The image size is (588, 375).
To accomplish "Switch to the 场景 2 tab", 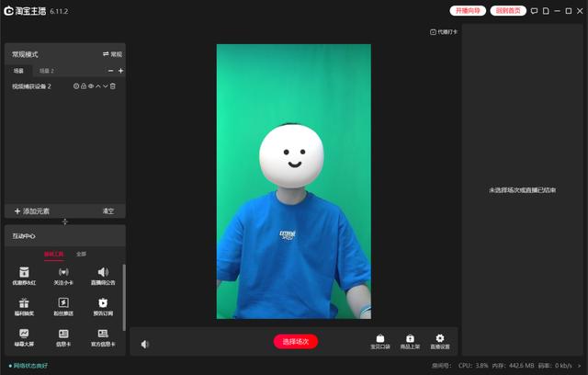I will [46, 71].
